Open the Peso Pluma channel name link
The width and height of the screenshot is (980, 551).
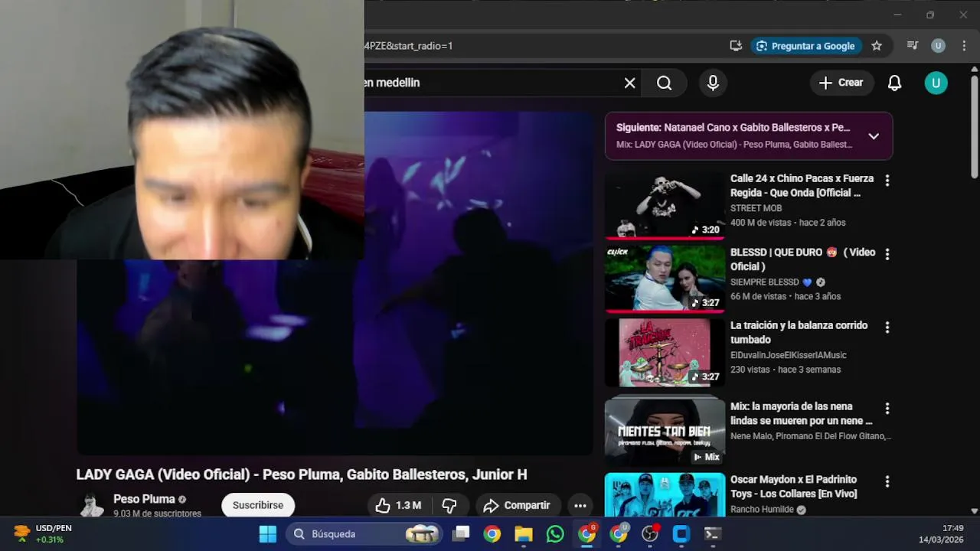tap(144, 499)
